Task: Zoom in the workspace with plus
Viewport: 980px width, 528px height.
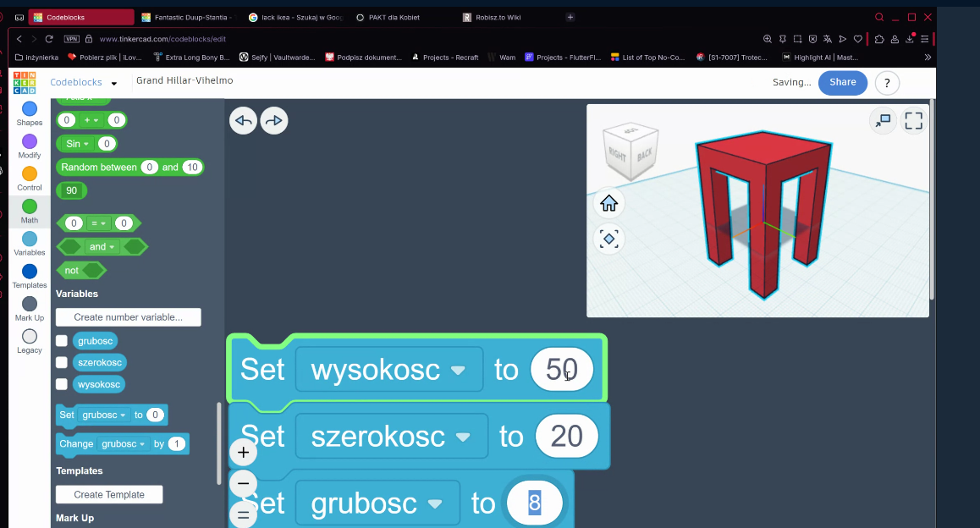Action: point(243,453)
